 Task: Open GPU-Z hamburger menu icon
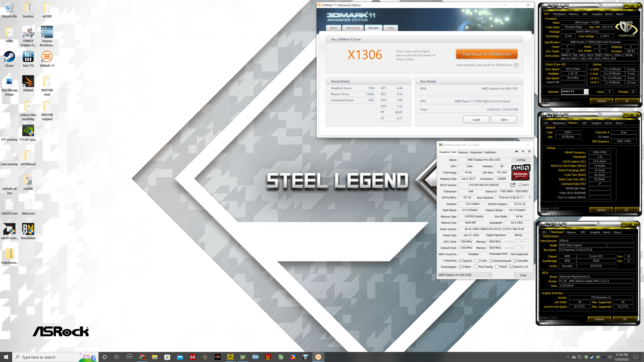[x=529, y=151]
